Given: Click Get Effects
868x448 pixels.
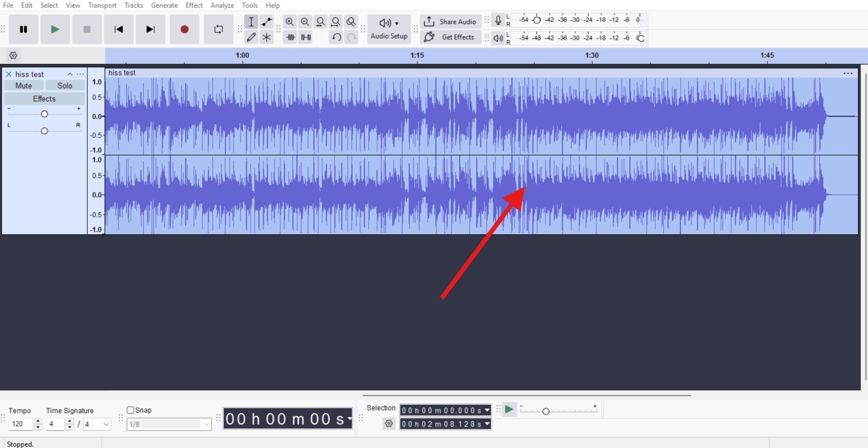Looking at the screenshot, I should (450, 37).
